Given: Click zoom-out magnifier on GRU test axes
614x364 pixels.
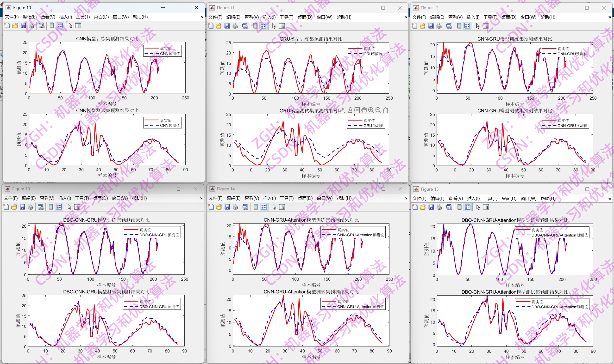Looking at the screenshot, I should (378, 110).
